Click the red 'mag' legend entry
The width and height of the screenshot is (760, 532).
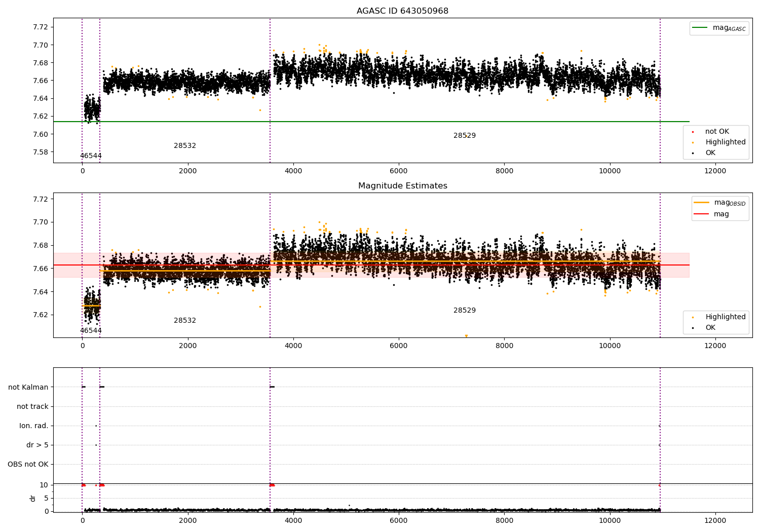click(711, 214)
